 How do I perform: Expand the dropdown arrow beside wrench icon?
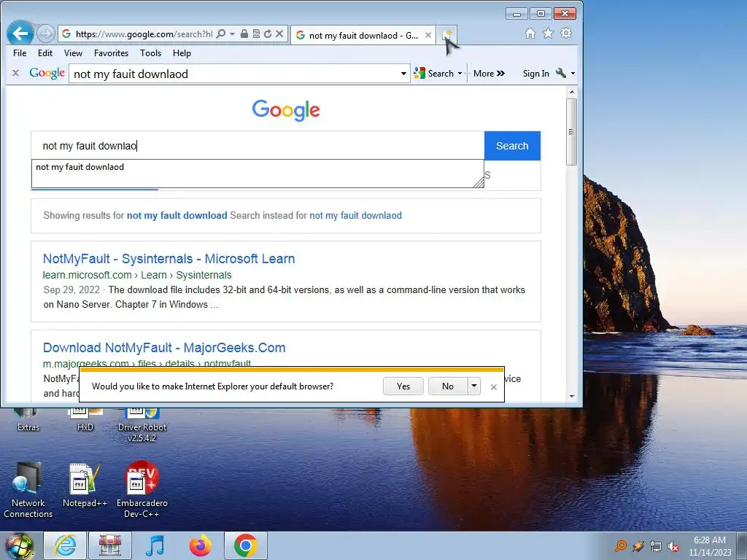pyautogui.click(x=573, y=74)
